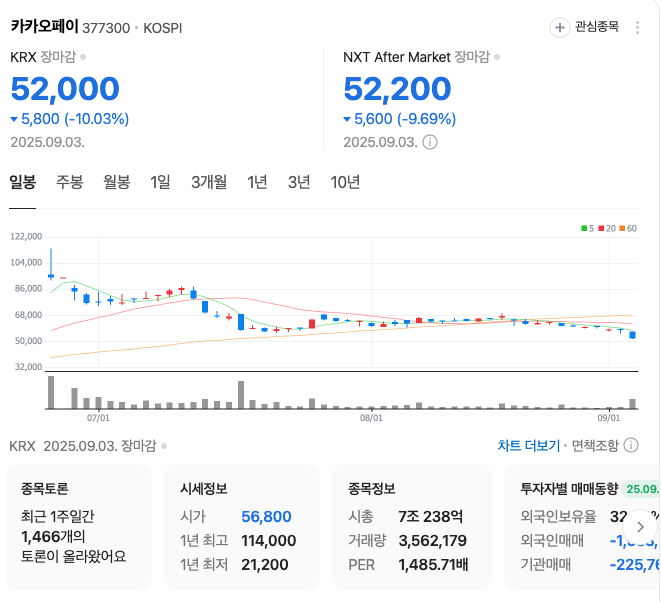Click info icon beside 면책조항
Viewport: 661px width, 602px height.
point(631,445)
